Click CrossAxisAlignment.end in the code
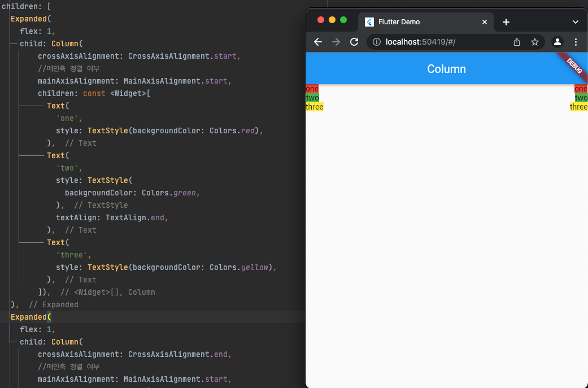The width and height of the screenshot is (588, 388). click(178, 354)
